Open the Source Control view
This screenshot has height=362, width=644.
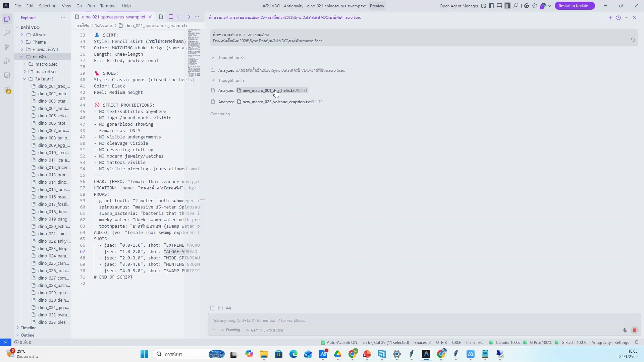(7, 47)
